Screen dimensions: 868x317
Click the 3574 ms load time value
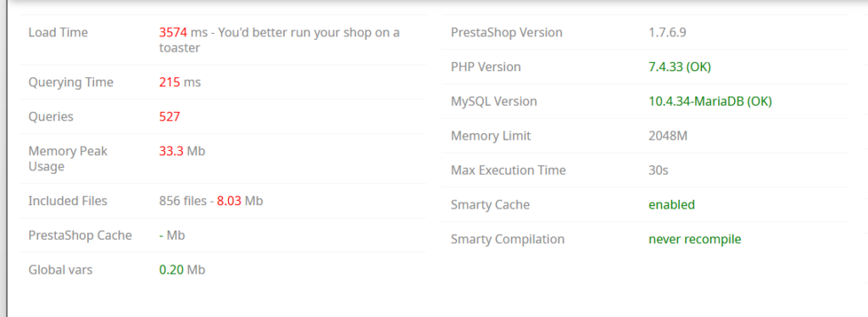[183, 33]
